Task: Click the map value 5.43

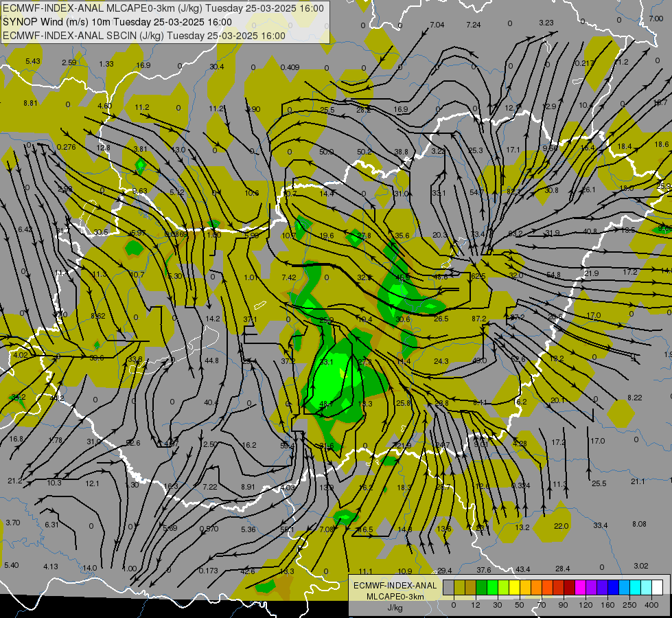Action: 32,61
